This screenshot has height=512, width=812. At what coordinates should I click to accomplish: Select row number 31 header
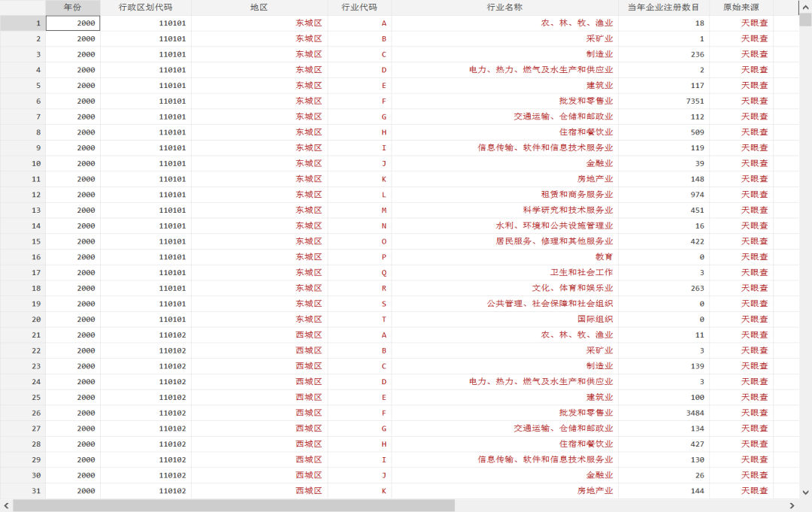[x=23, y=490]
